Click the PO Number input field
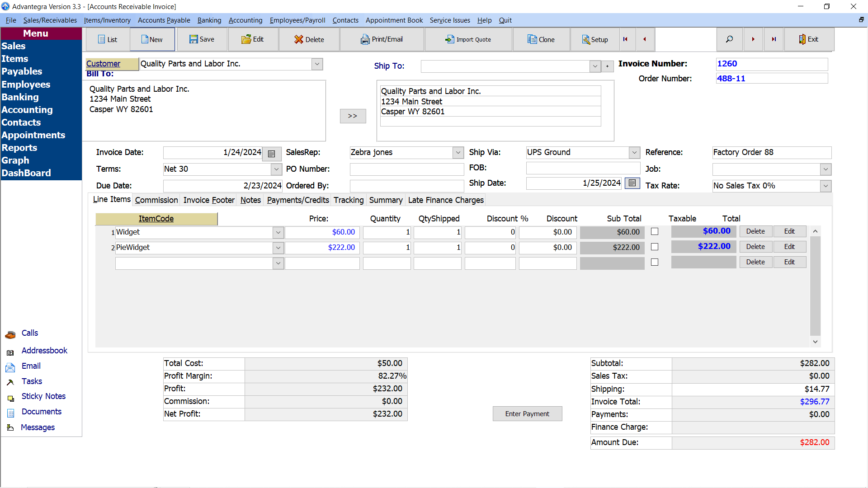Screen dimensions: 868x488 407,169
